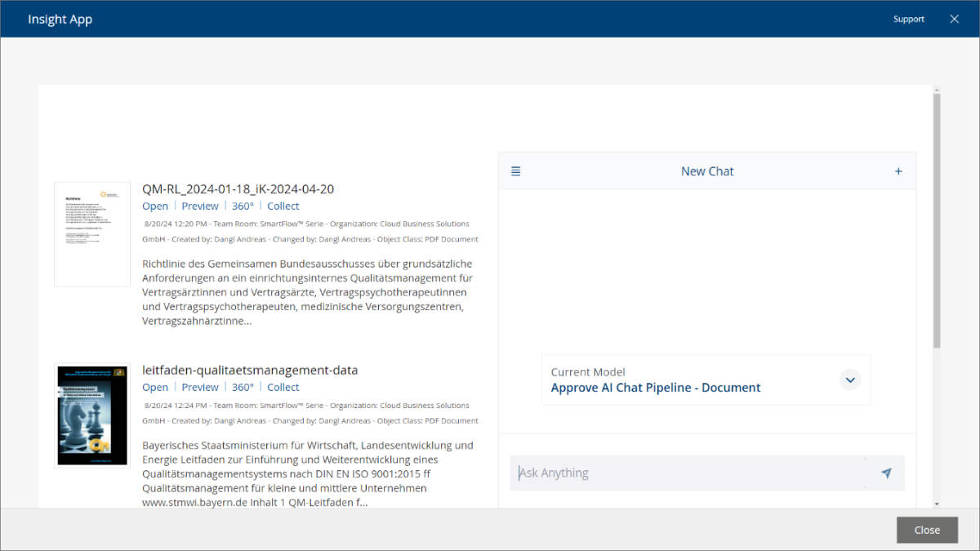980x551 pixels.
Task: Preview the QM-RL_2024-01-18_iK-2024-04-20 document
Action: (x=200, y=207)
